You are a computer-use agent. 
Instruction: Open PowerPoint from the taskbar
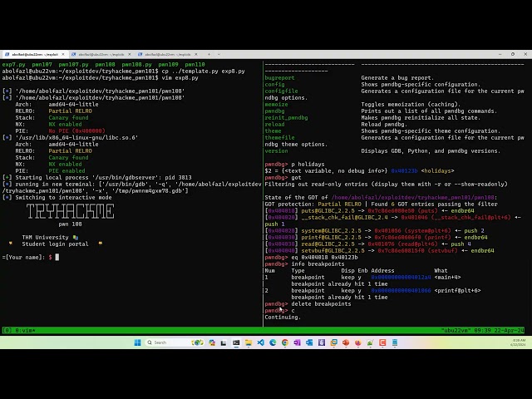[x=346, y=342]
